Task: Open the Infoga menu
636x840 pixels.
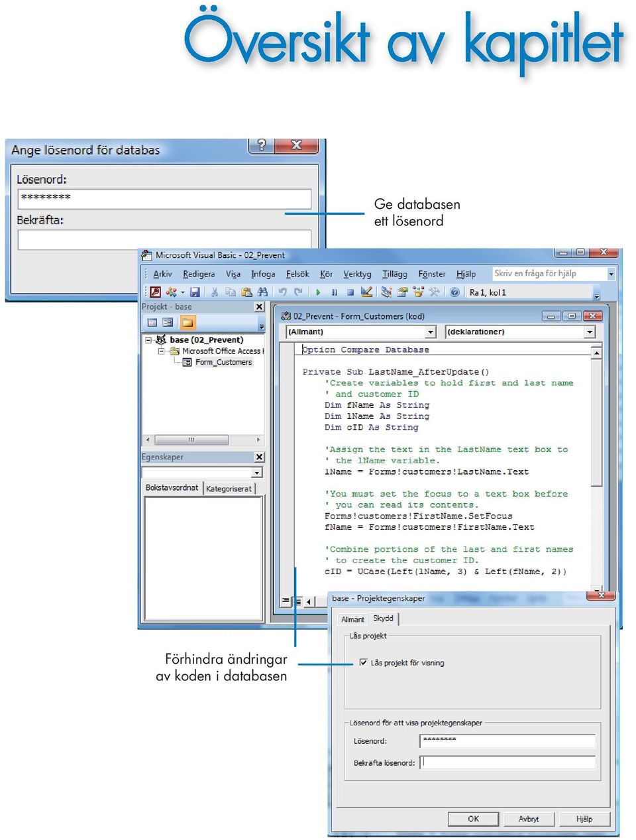Action: (x=263, y=274)
